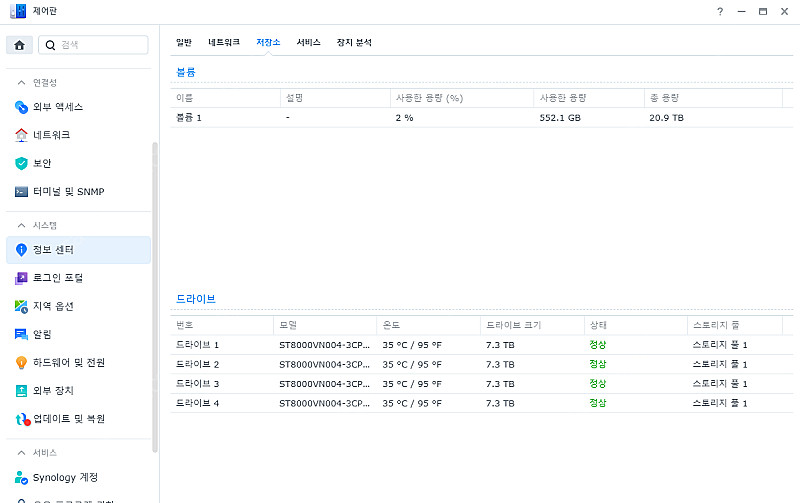Sort volumes by 이름 column header
This screenshot has width=800, height=503.
[x=225, y=98]
